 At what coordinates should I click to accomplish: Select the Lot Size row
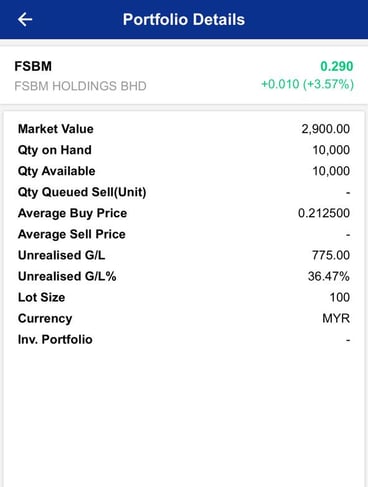(184, 297)
